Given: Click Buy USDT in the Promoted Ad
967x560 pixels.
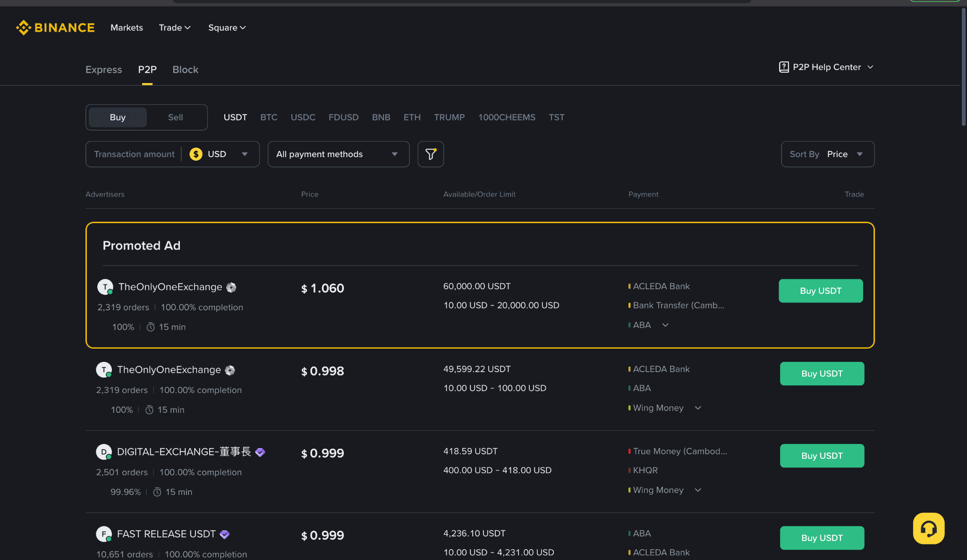Looking at the screenshot, I should click(821, 291).
